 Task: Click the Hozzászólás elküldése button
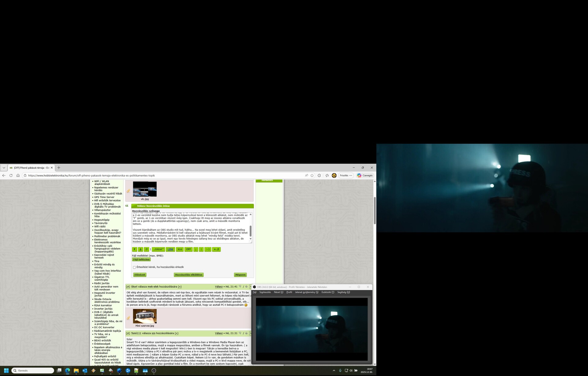(x=188, y=275)
